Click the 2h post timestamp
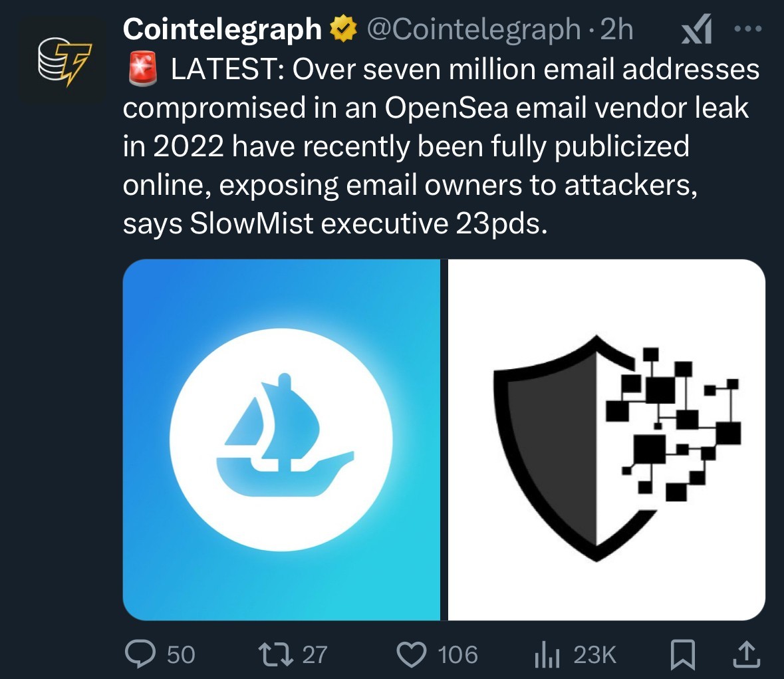 (616, 29)
